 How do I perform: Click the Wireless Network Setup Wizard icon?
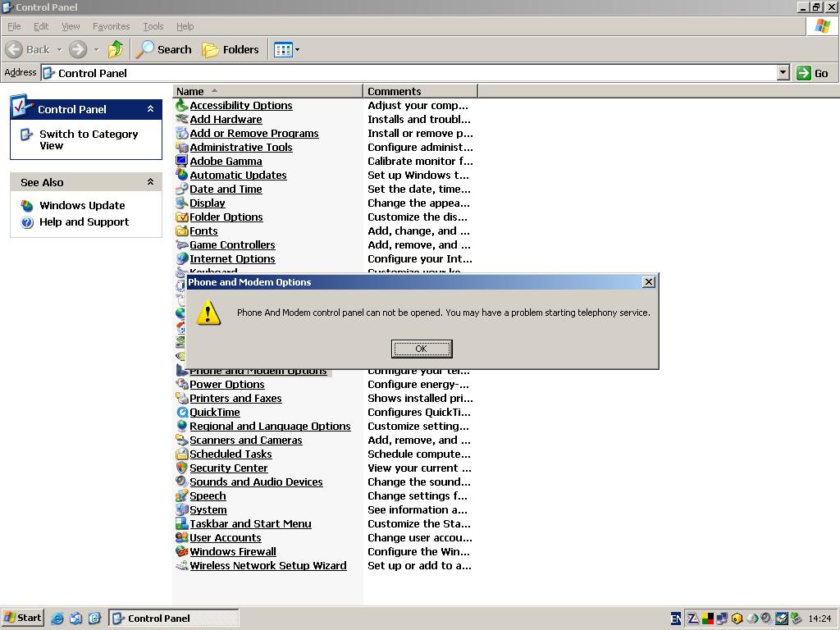[182, 565]
